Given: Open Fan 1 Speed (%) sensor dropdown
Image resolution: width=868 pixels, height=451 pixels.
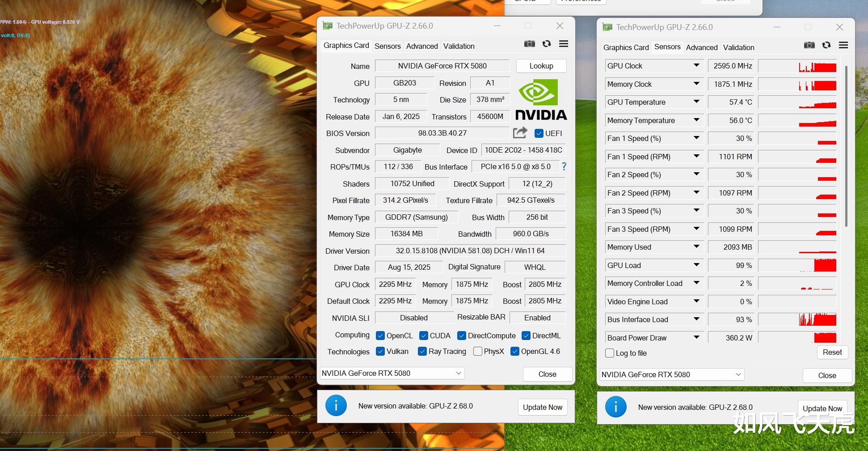Looking at the screenshot, I should tap(696, 138).
